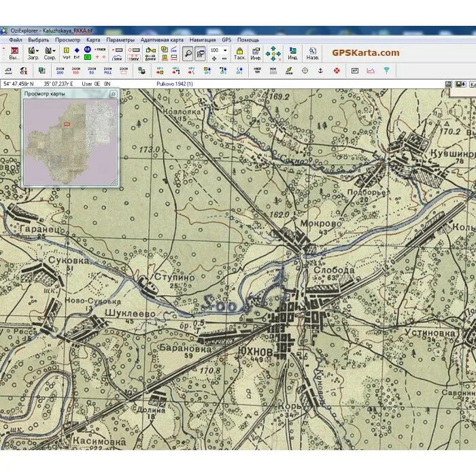Viewport: 476px width, 476px height.
Task: Open the Помощь menu
Action: (x=248, y=39)
